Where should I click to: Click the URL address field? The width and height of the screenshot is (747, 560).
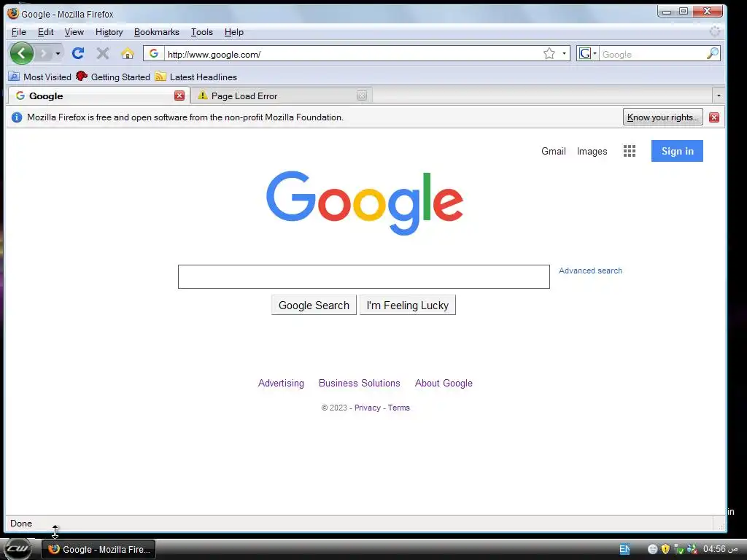coord(352,54)
